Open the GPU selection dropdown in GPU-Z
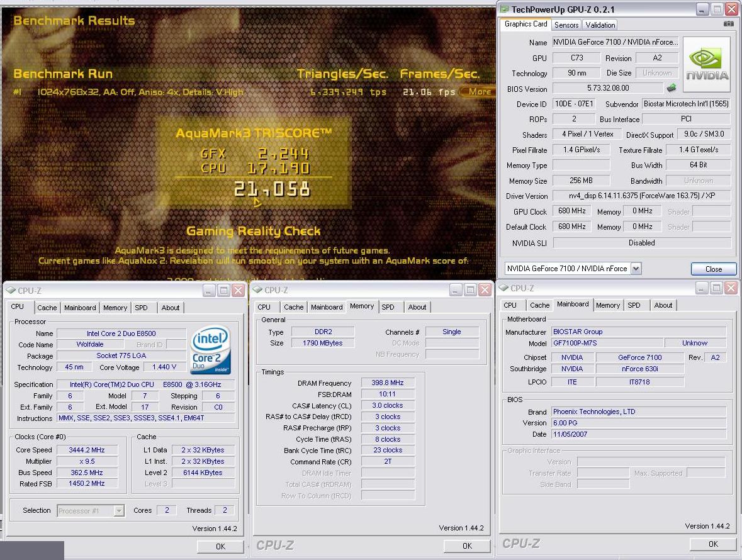This screenshot has width=742, height=560. click(636, 269)
